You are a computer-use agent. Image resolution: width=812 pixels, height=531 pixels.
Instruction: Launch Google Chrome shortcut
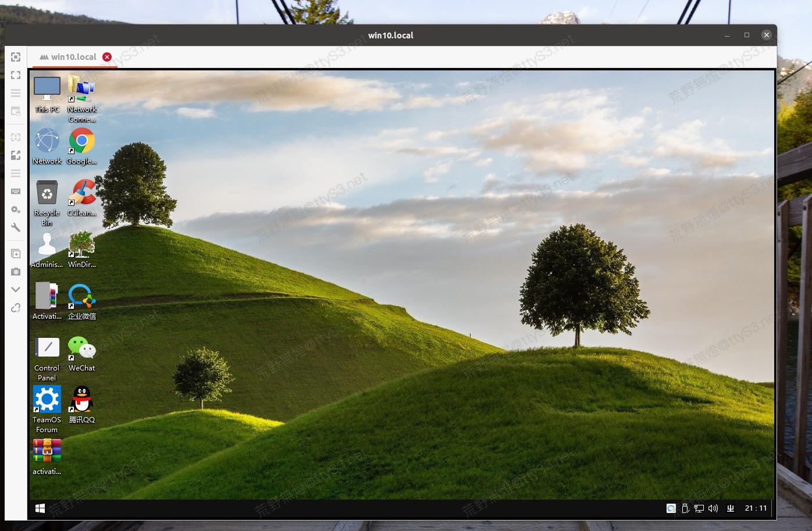coord(81,146)
